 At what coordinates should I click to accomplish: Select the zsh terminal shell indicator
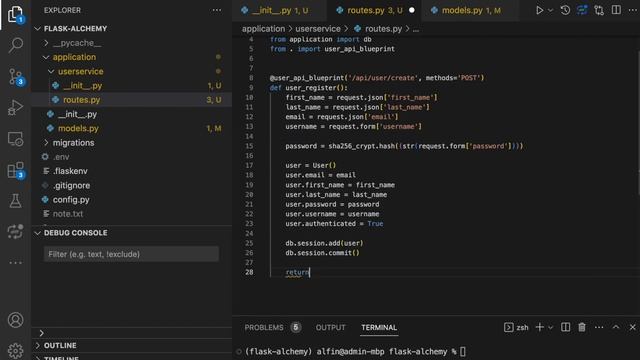[516, 327]
